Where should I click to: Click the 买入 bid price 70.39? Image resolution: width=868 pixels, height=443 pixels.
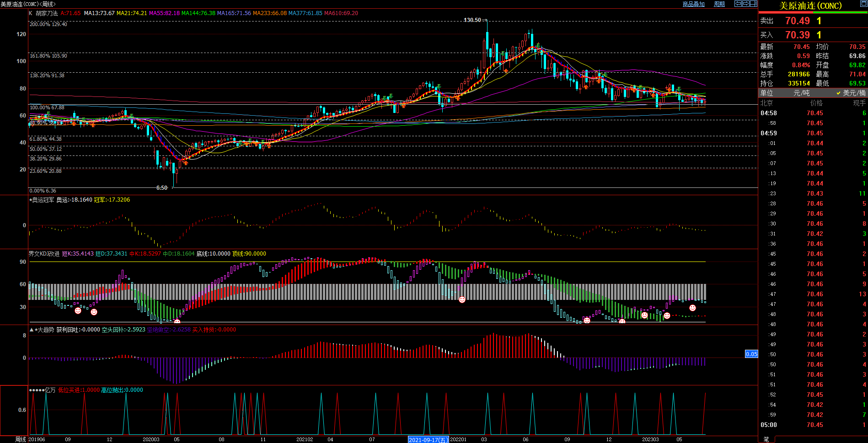click(x=797, y=35)
